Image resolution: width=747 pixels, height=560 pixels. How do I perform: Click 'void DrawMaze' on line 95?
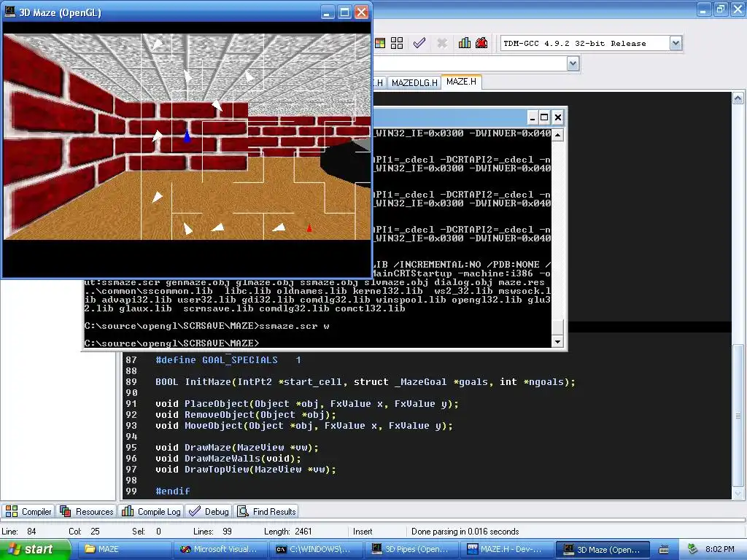(237, 448)
